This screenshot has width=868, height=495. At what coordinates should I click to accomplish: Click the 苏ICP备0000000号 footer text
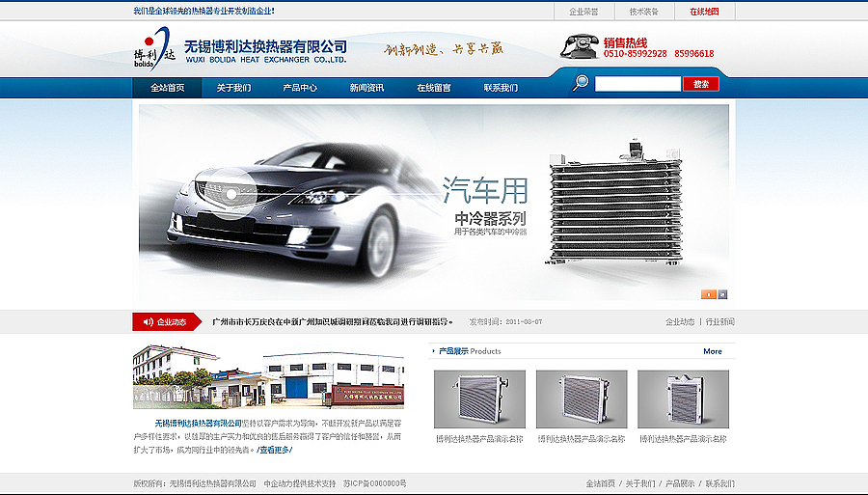pyautogui.click(x=375, y=484)
